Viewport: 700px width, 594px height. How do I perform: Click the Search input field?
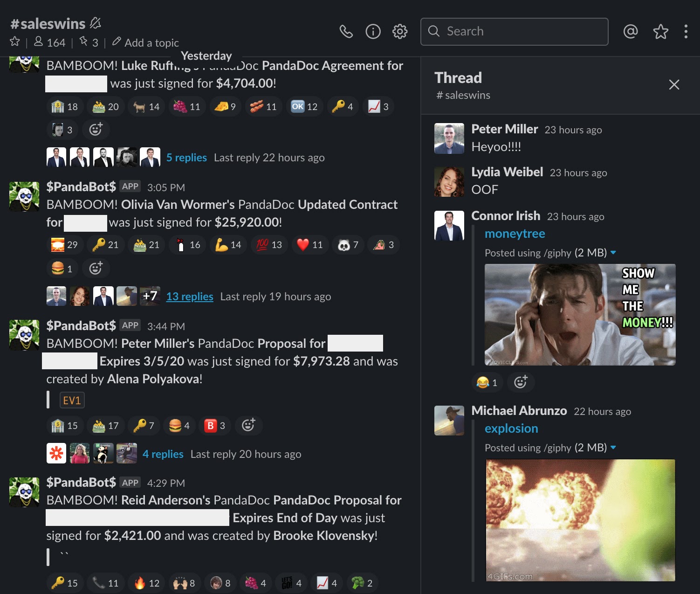click(x=514, y=32)
